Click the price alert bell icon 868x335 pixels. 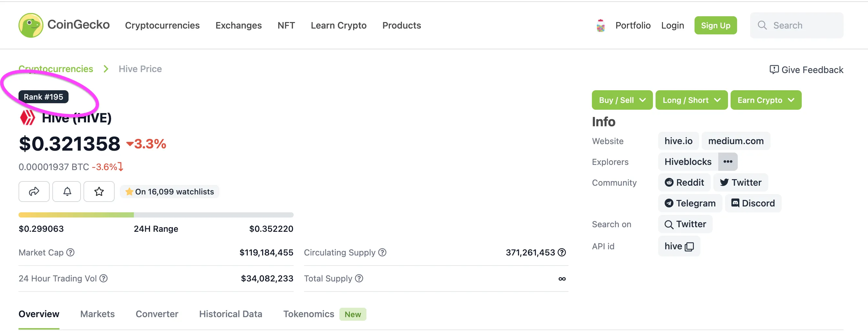[67, 192]
